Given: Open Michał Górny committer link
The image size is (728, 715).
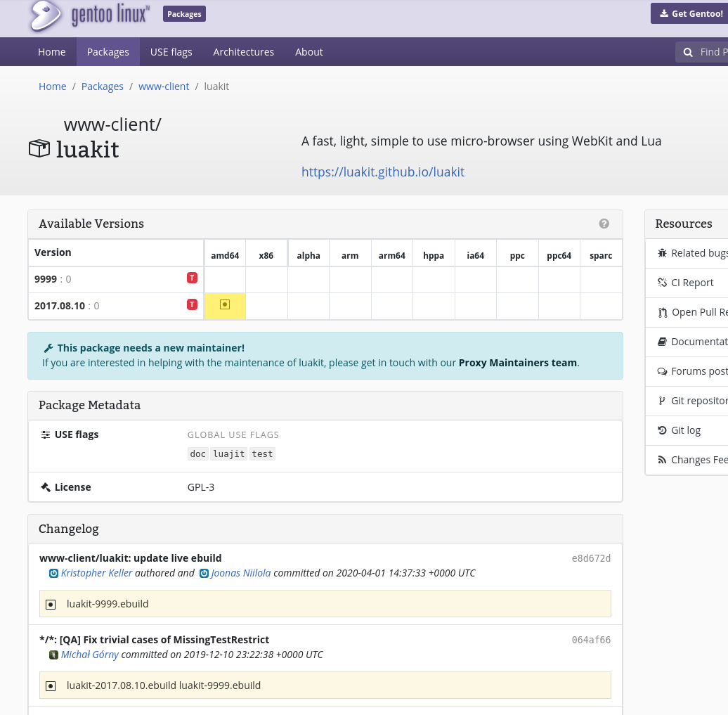Looking at the screenshot, I should point(90,655).
